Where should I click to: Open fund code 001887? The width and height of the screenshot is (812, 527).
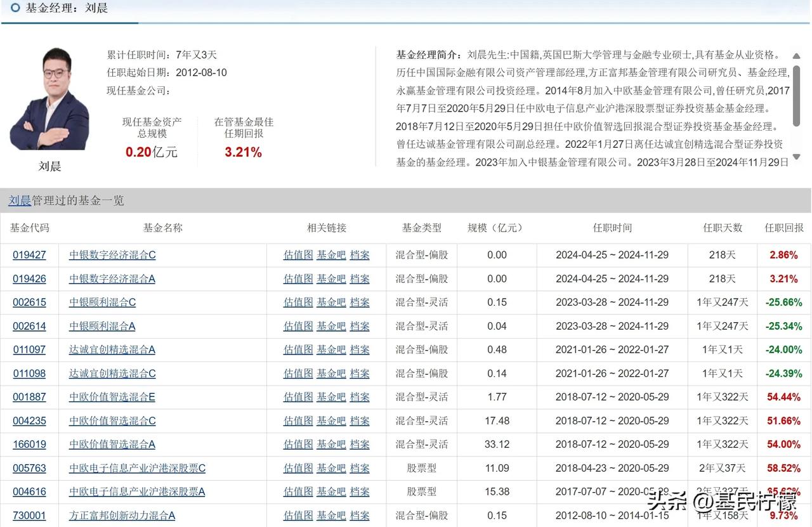pos(29,397)
